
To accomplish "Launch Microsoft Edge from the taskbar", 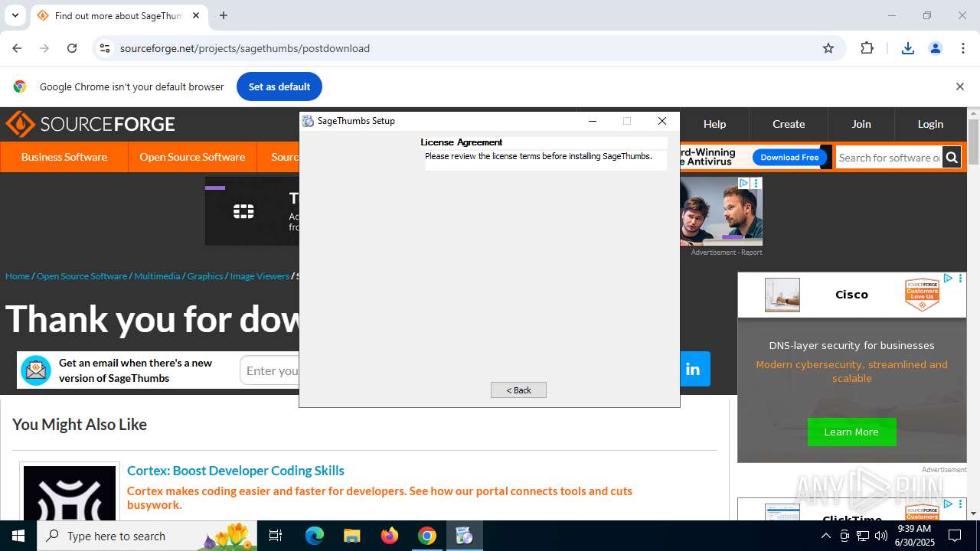I will coord(315,536).
